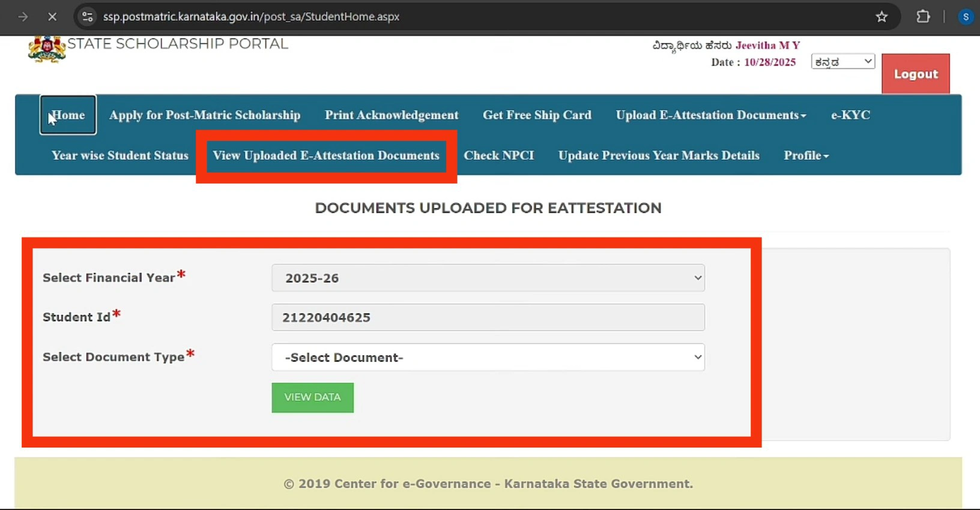980x510 pixels.
Task: Expand Upload E-Attestation Documents menu
Action: coord(711,115)
